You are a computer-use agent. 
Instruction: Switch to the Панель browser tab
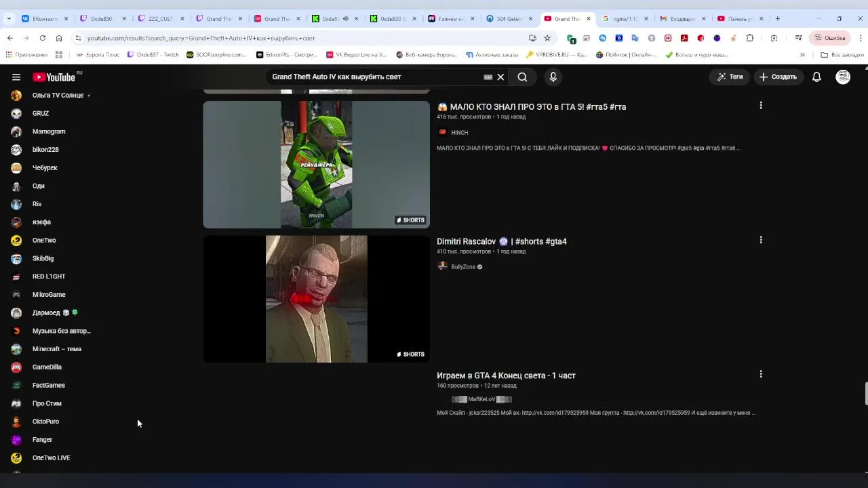coord(741,19)
